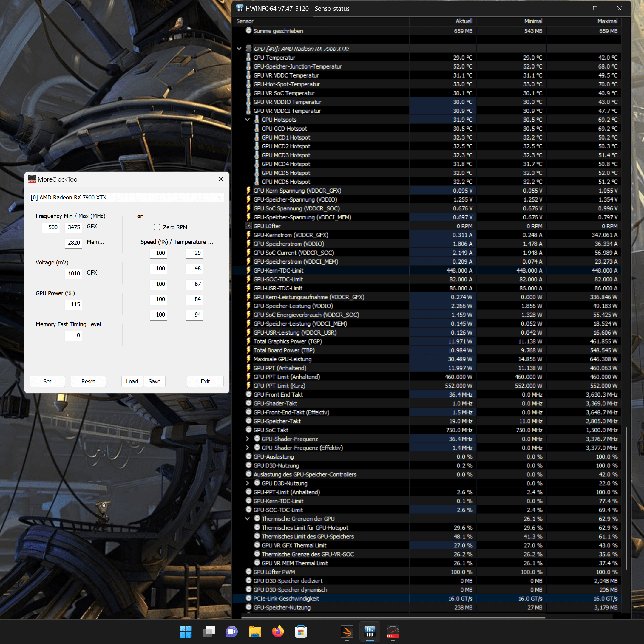Open Windows Start menu in taskbar
The width and height of the screenshot is (644, 644).
[x=186, y=631]
